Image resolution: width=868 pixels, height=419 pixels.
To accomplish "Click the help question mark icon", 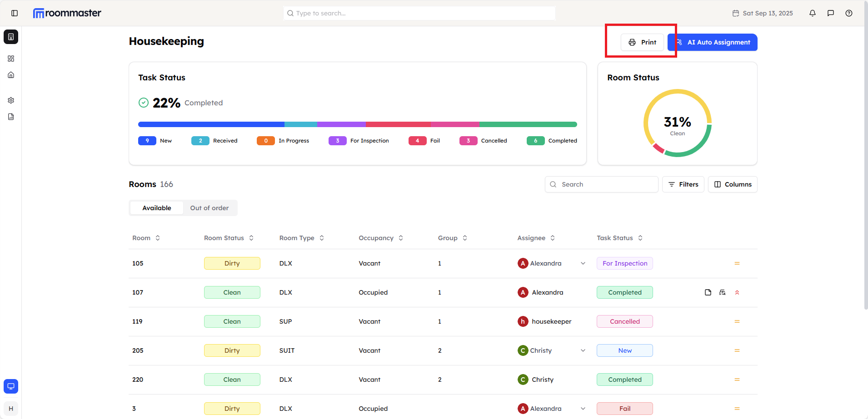I will pyautogui.click(x=849, y=13).
